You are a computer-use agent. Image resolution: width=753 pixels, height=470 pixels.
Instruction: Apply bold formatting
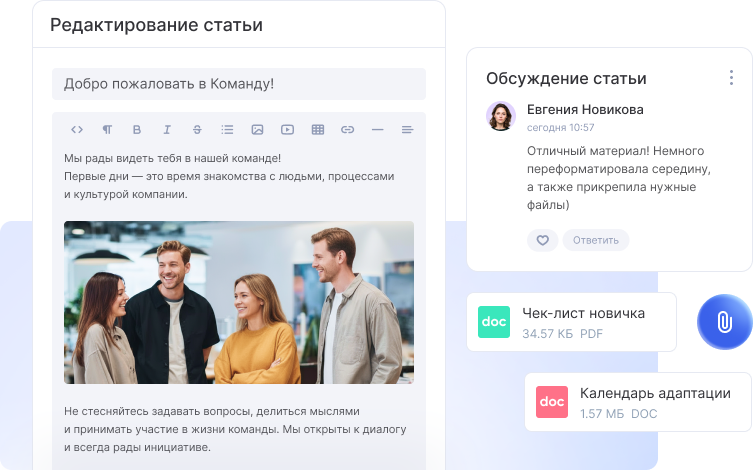coord(137,130)
